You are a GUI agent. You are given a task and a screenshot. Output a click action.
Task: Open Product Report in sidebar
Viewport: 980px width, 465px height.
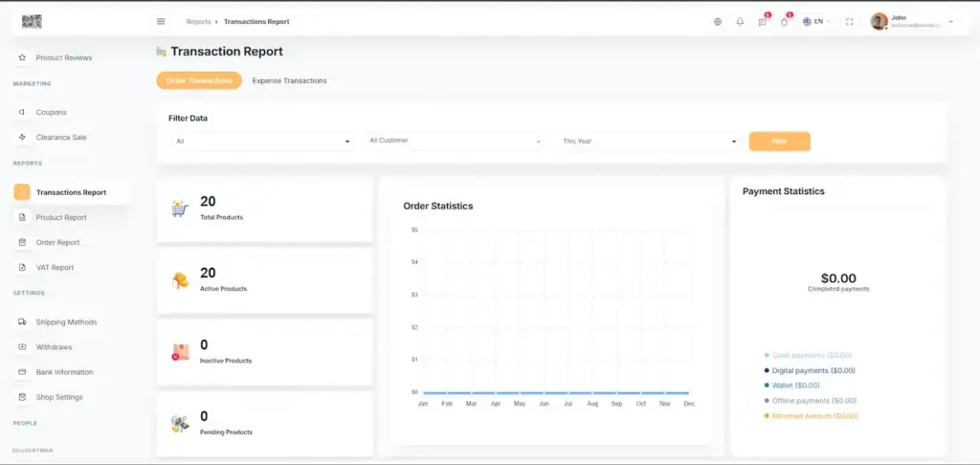point(61,217)
